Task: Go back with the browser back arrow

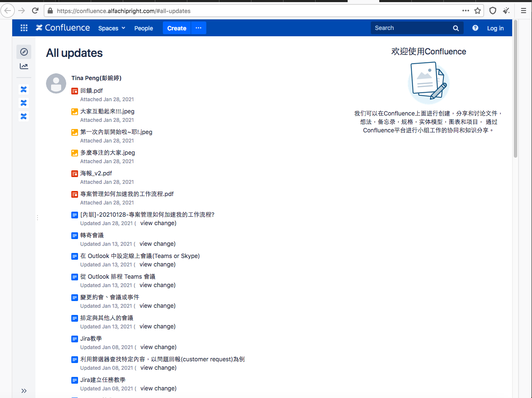Action: [x=8, y=11]
